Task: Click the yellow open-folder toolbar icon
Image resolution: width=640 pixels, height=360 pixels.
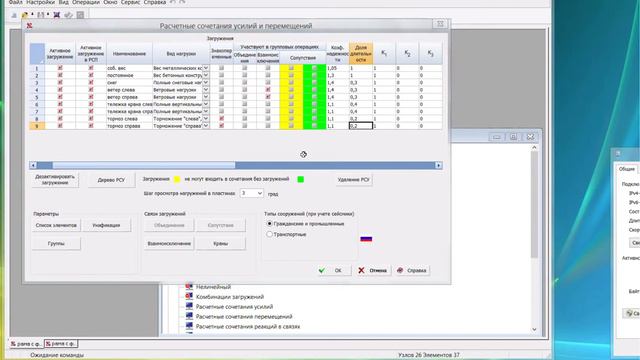Action: pos(25,15)
